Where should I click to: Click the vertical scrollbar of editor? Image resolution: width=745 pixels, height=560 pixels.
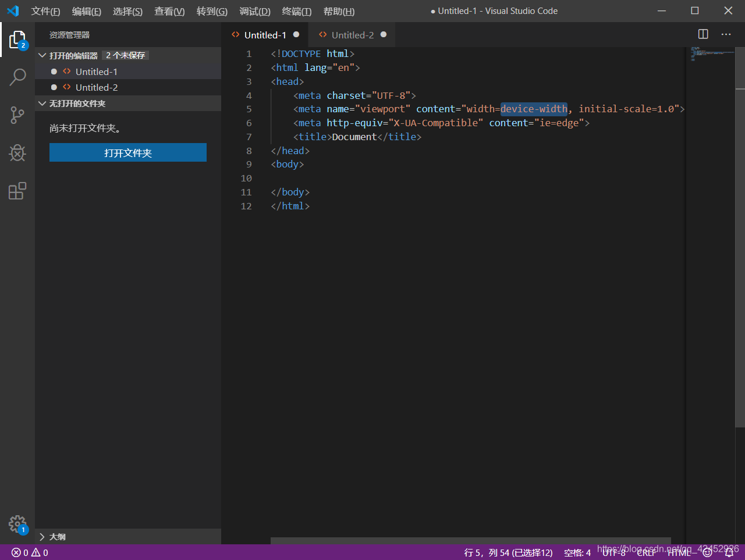click(740, 237)
